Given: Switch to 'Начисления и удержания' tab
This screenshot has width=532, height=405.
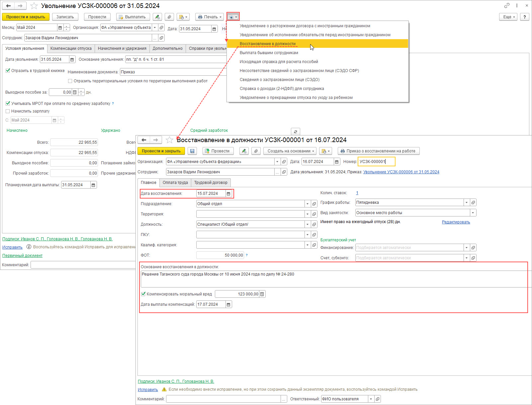Looking at the screenshot, I should coord(122,48).
